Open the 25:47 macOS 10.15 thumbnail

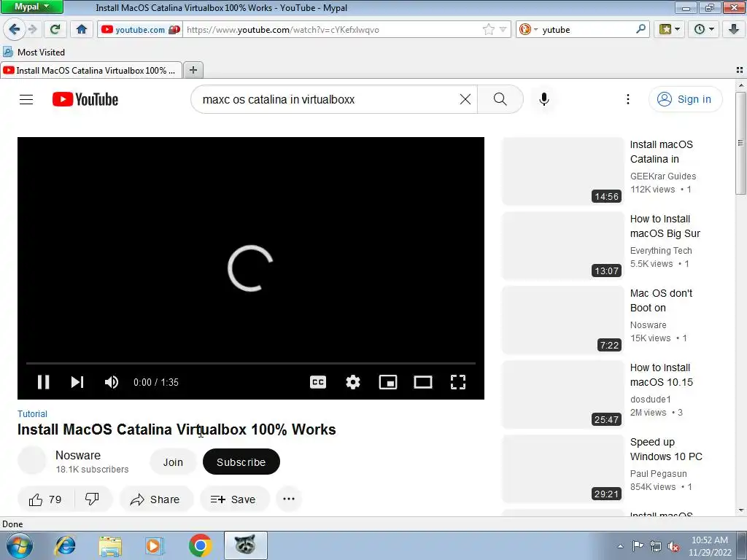click(563, 394)
